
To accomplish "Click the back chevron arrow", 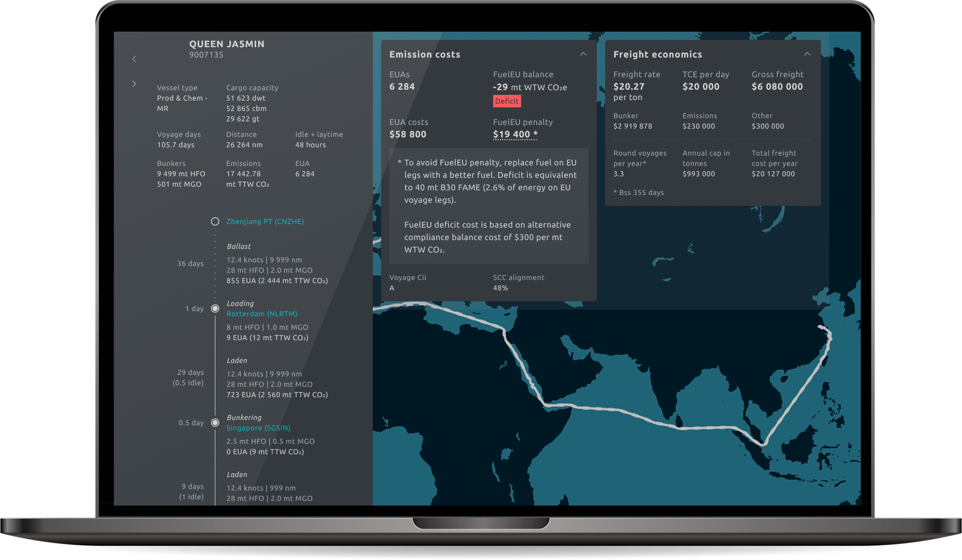I will [x=134, y=59].
